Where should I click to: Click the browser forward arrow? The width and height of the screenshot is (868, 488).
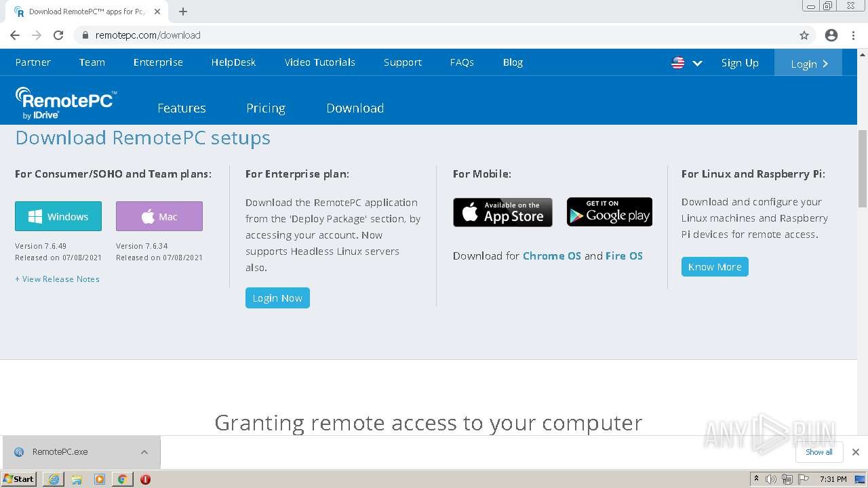(x=37, y=35)
